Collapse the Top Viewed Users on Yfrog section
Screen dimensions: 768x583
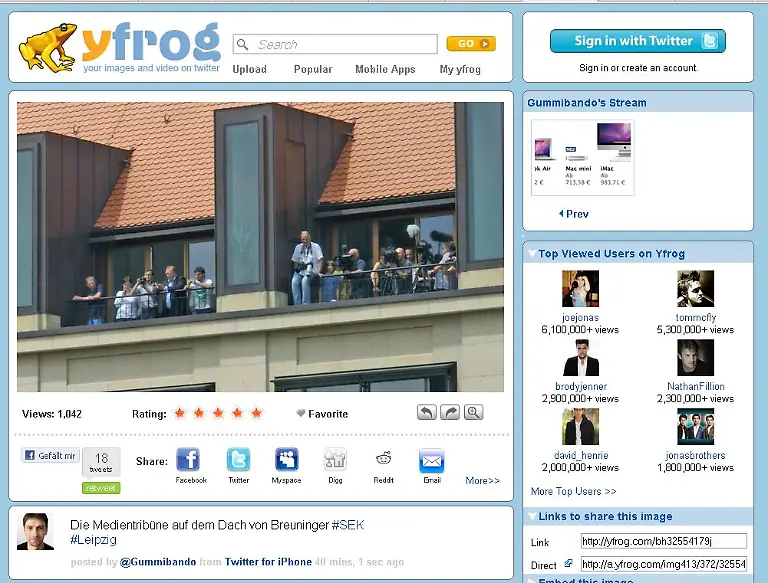pyautogui.click(x=532, y=253)
